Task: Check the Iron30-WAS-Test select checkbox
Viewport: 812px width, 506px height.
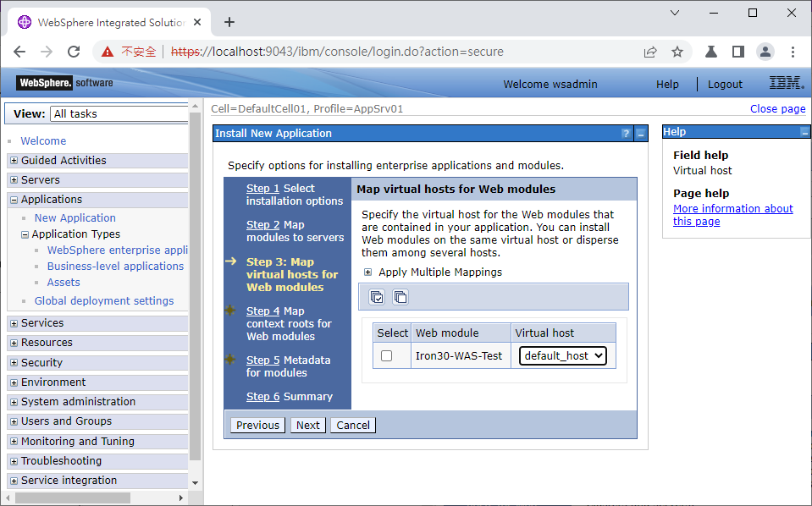Action: [386, 356]
